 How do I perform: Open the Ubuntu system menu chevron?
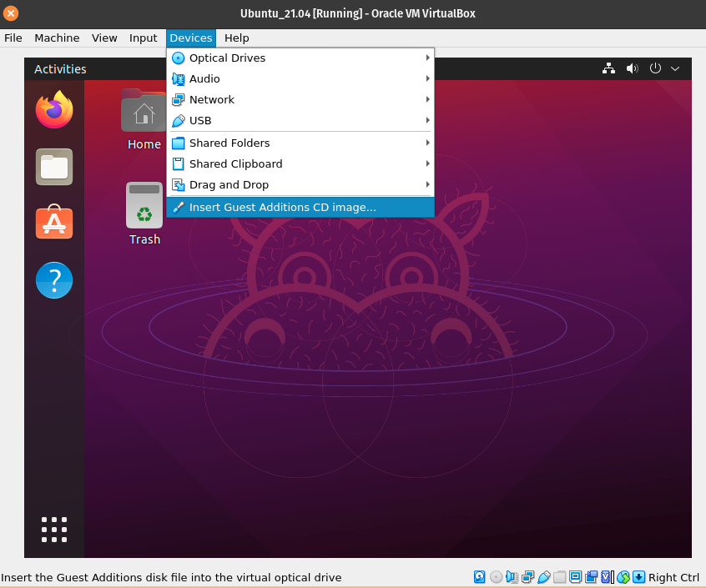coord(675,68)
